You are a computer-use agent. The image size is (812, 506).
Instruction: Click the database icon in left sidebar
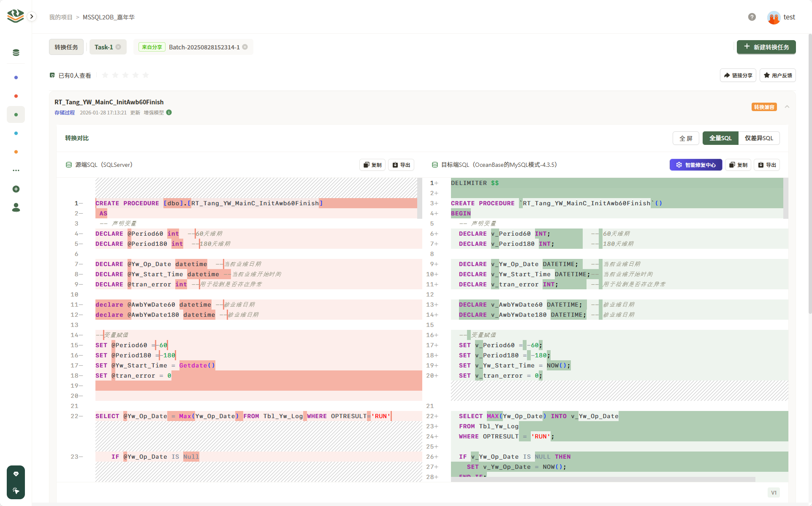coord(16,52)
